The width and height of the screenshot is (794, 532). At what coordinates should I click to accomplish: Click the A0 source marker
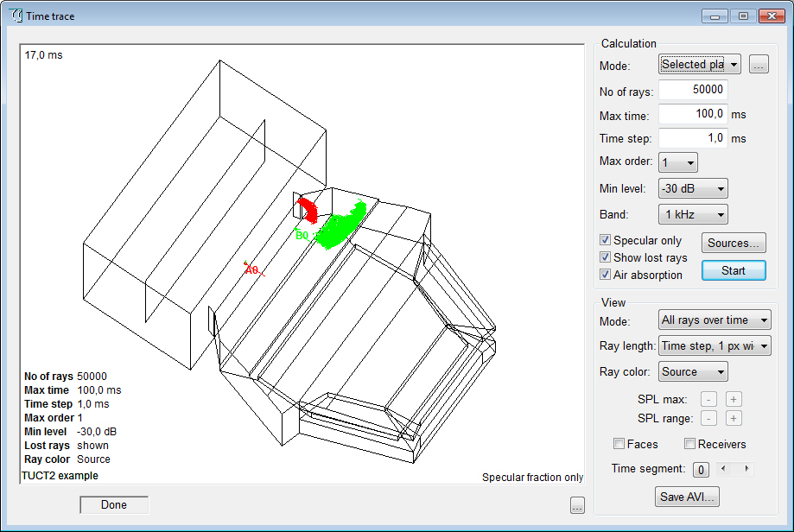251,269
